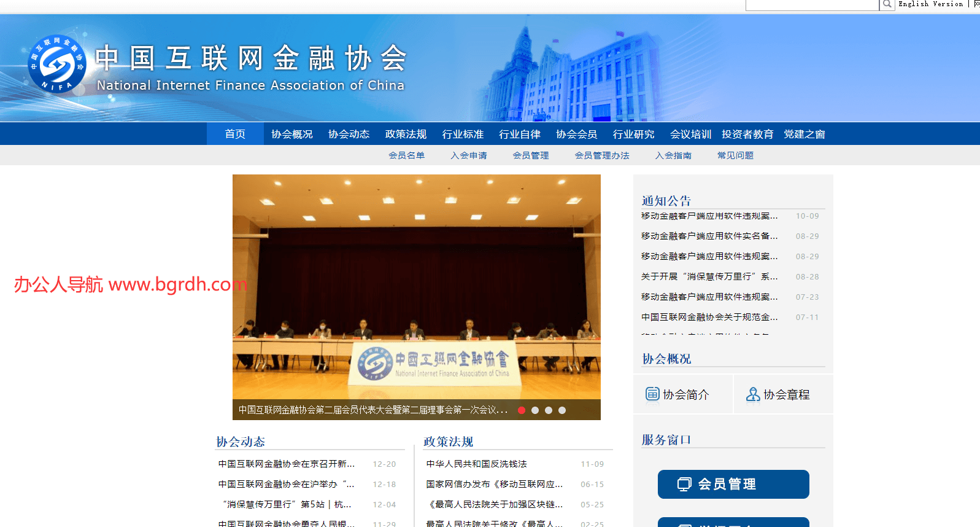980x527 pixels.
Task: Open the 党建之窗 menu
Action: click(804, 134)
